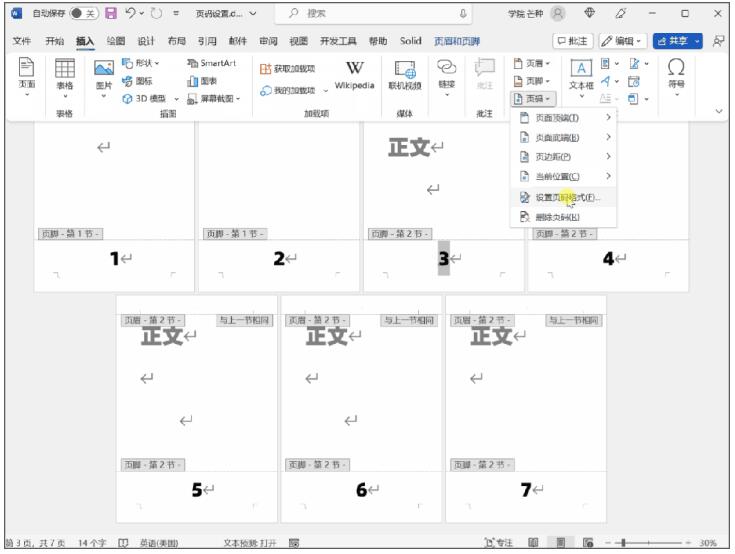Click the 文本框 text box icon
Image resolution: width=735 pixels, height=554 pixels.
(581, 75)
